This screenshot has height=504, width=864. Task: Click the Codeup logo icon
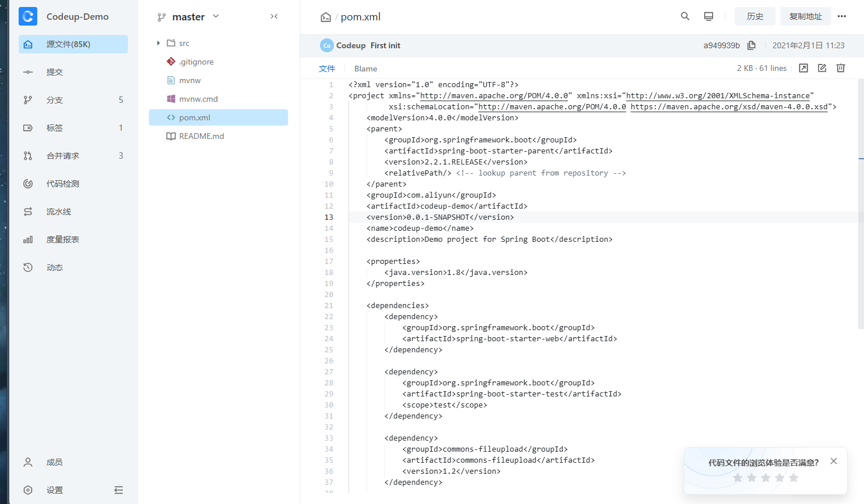(x=28, y=16)
